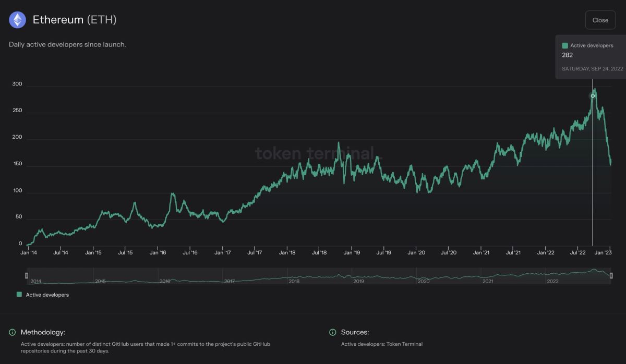Click the tooltip's green Active developers swatch

(565, 46)
